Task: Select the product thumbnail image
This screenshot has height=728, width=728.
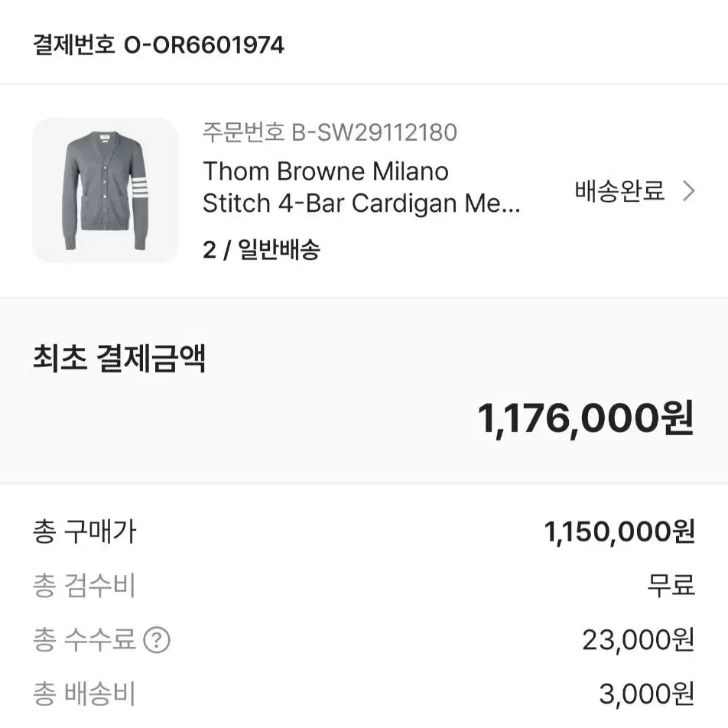Action: [x=106, y=190]
